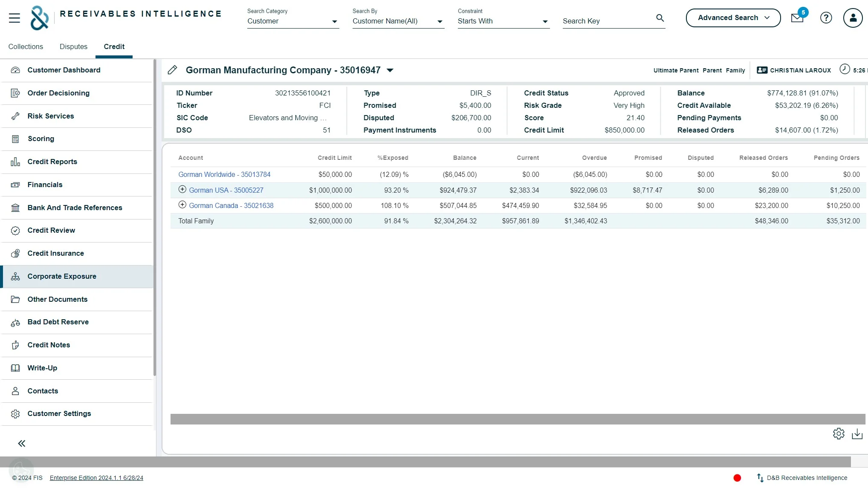
Task: Open Credit Reports from sidebar
Action: [x=77, y=162]
